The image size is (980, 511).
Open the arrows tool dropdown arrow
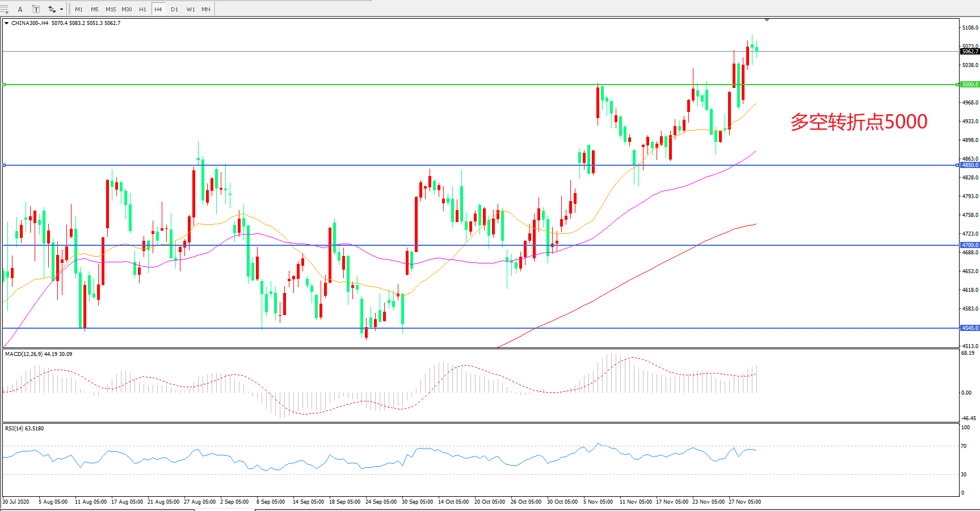click(x=61, y=9)
